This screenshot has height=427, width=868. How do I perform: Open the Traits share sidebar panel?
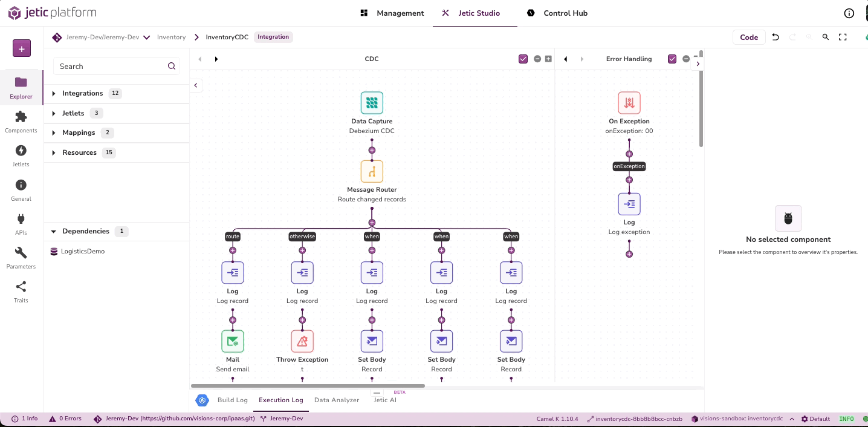point(21,292)
